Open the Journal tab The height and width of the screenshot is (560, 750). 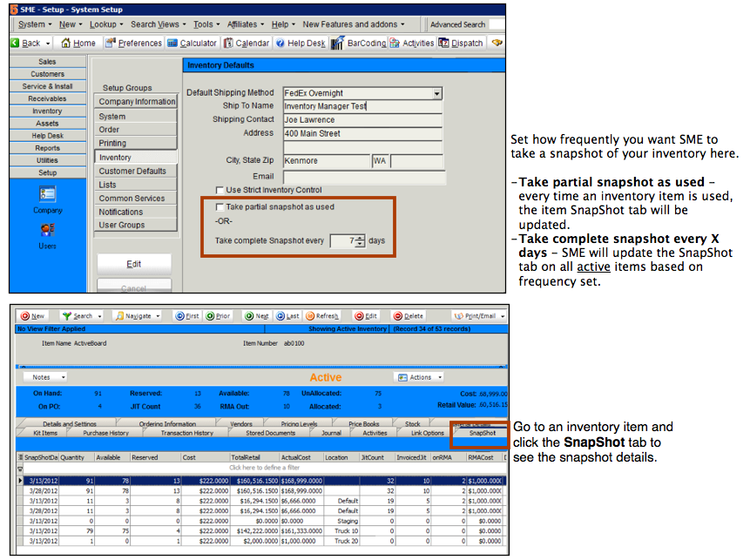(331, 433)
